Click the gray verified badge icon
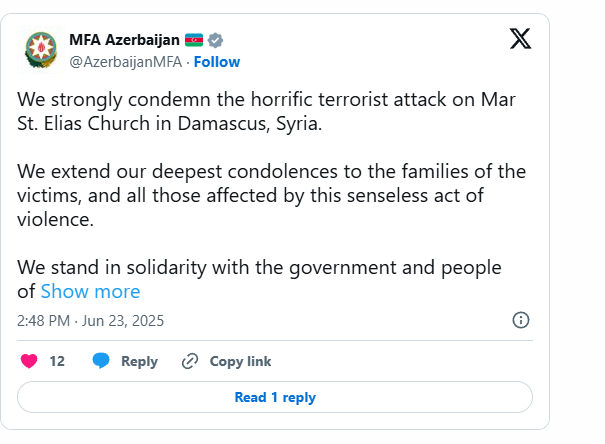 pyautogui.click(x=215, y=40)
